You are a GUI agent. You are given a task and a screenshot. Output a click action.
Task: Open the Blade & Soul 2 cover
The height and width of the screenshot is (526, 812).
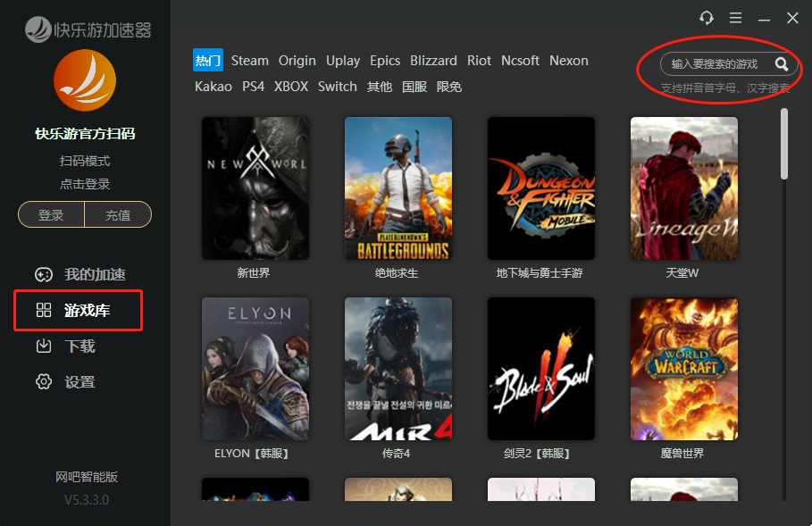coord(541,369)
